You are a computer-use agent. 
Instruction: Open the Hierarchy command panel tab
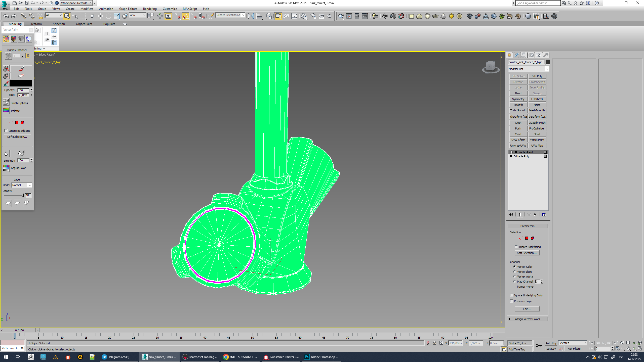(x=524, y=55)
